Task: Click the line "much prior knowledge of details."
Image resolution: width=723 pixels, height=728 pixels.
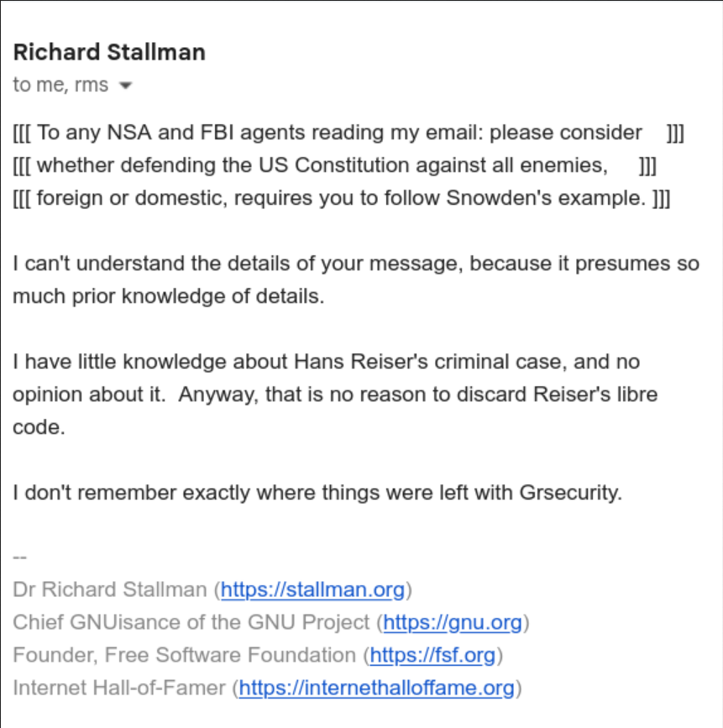Action: pos(169,296)
